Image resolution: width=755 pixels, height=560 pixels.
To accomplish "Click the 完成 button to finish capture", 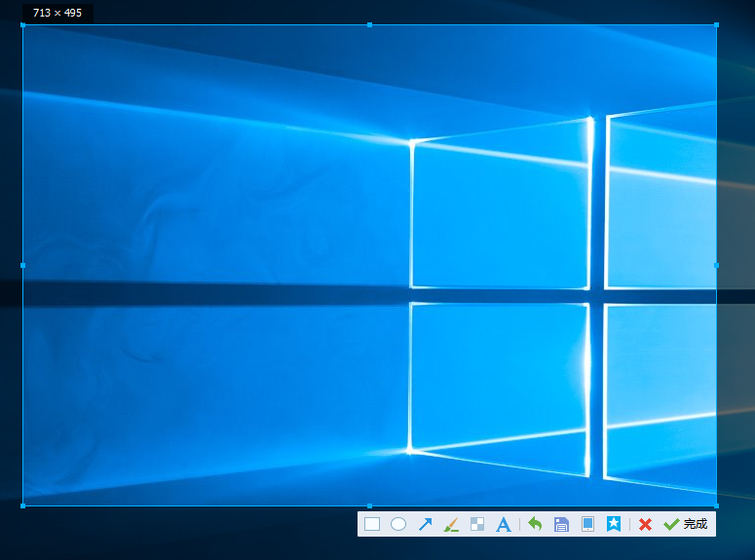I will 686,524.
